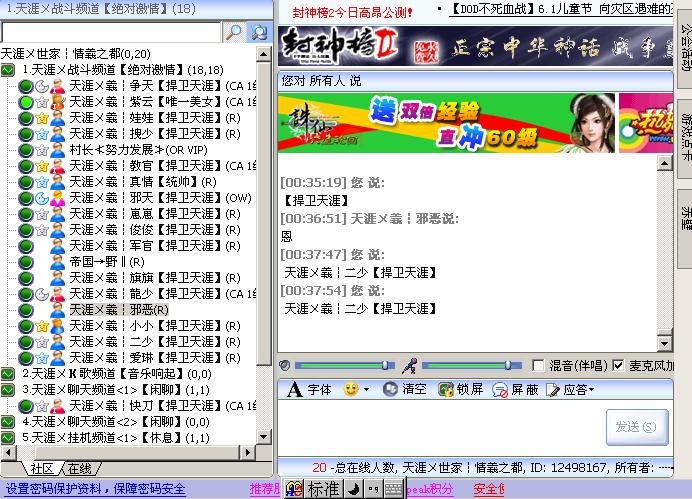
Task: Click avatar icon of 天涯×義┆邪天
Action: (57, 198)
